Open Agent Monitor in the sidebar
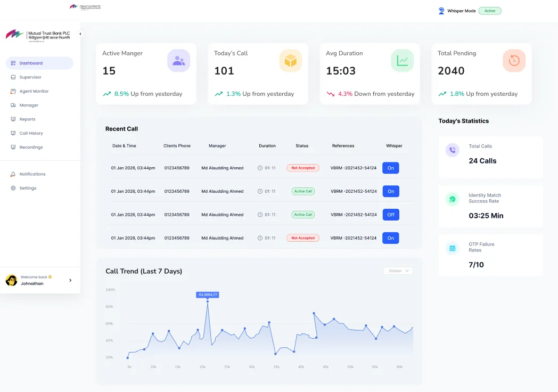This screenshot has width=558, height=392. coord(34,91)
